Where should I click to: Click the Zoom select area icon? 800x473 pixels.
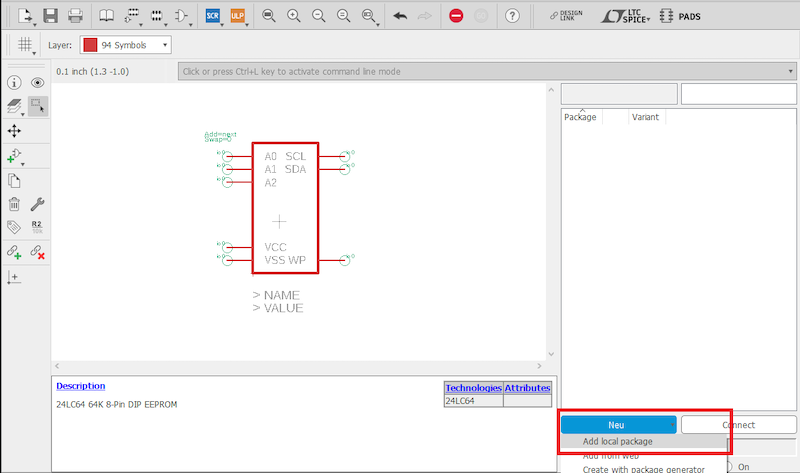pos(368,16)
